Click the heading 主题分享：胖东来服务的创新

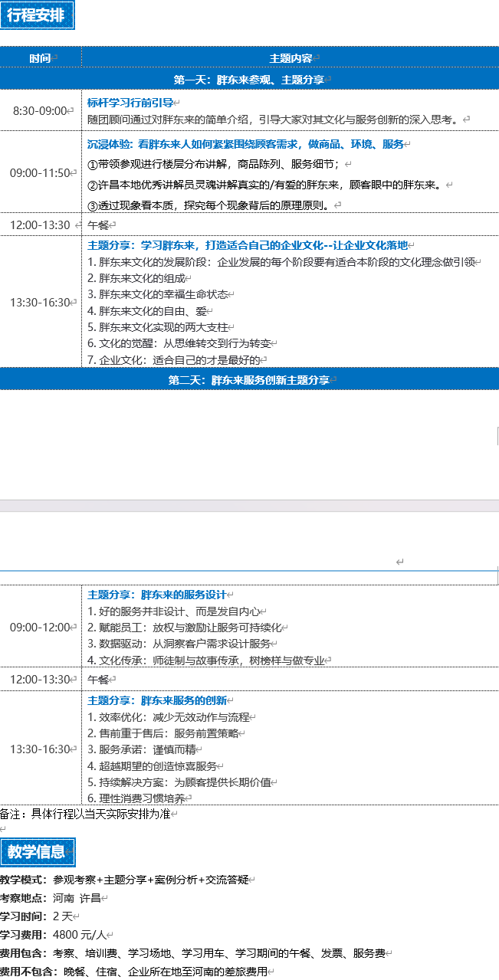pos(158,700)
